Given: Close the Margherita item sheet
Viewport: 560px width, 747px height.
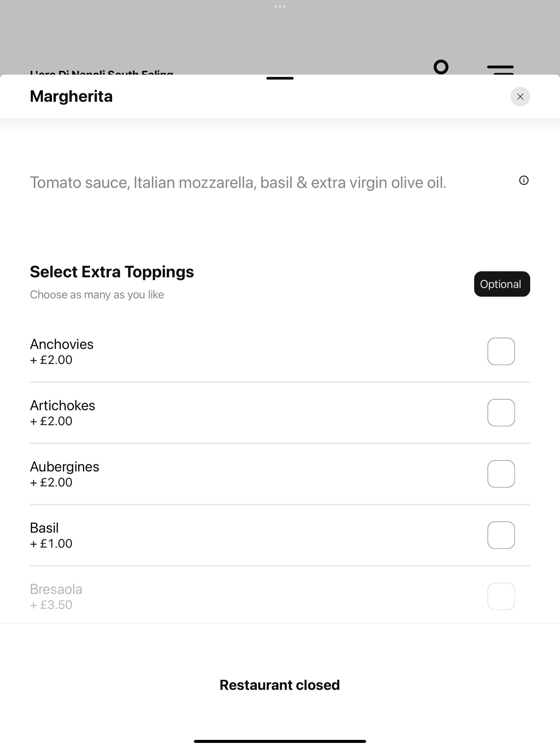Looking at the screenshot, I should [520, 97].
